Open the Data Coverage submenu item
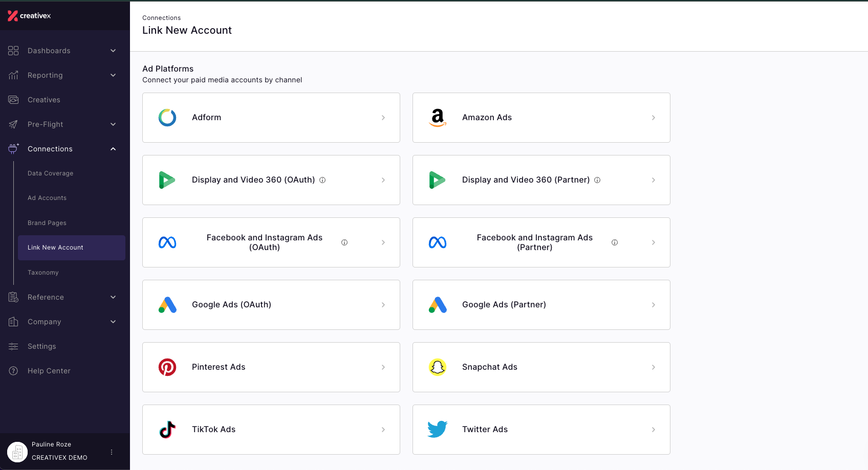The width and height of the screenshot is (868, 470). point(50,173)
